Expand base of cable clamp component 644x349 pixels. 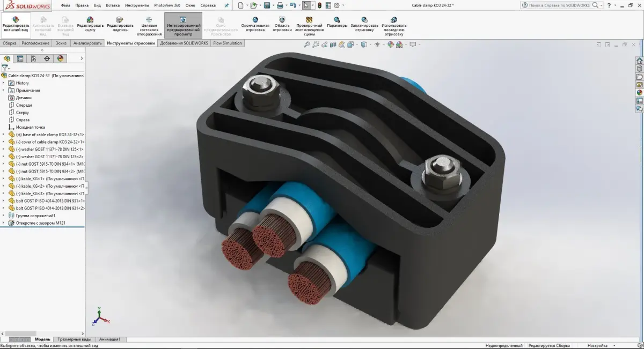[x=4, y=135]
